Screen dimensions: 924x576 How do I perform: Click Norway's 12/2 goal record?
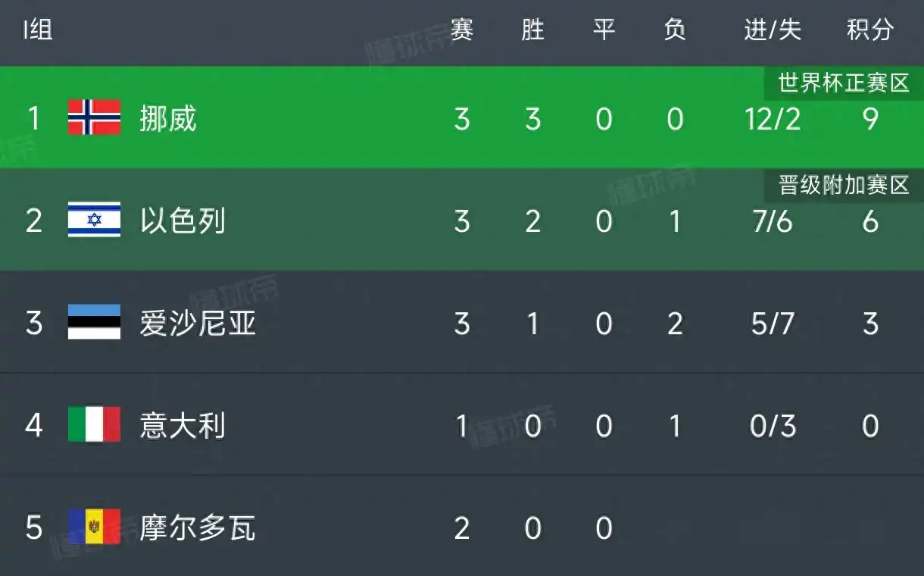[x=773, y=119]
